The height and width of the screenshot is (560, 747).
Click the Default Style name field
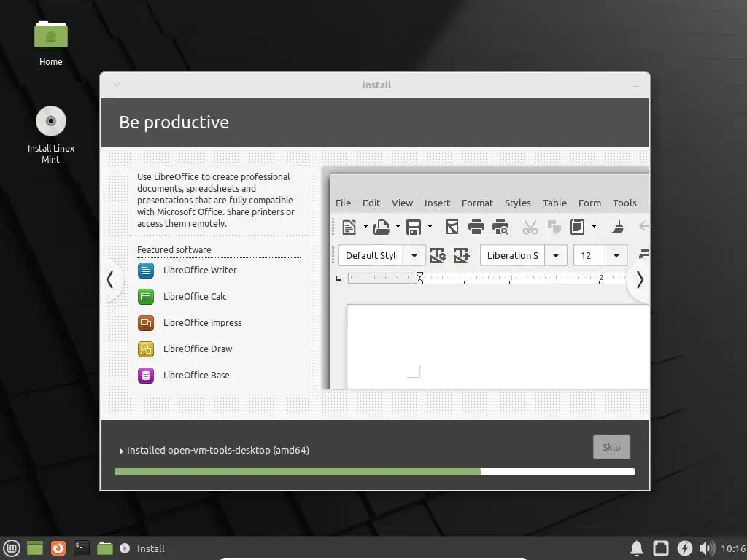[371, 256]
